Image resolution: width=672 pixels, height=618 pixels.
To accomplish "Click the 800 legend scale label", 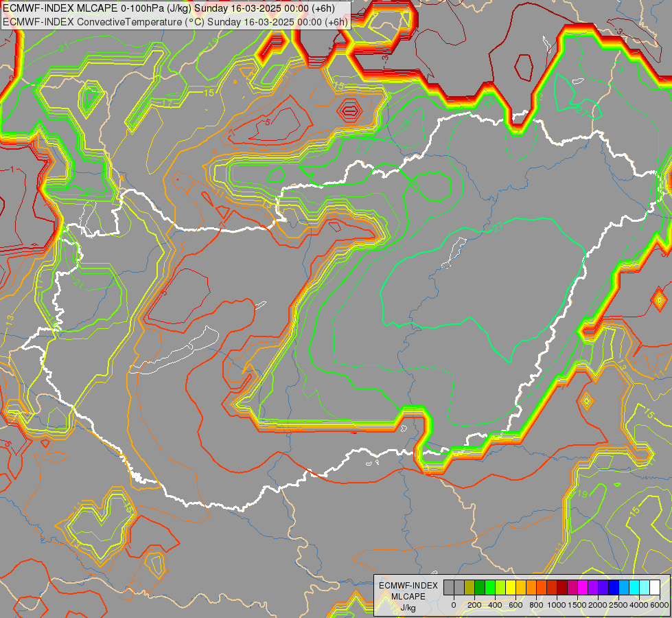I will click(536, 605).
